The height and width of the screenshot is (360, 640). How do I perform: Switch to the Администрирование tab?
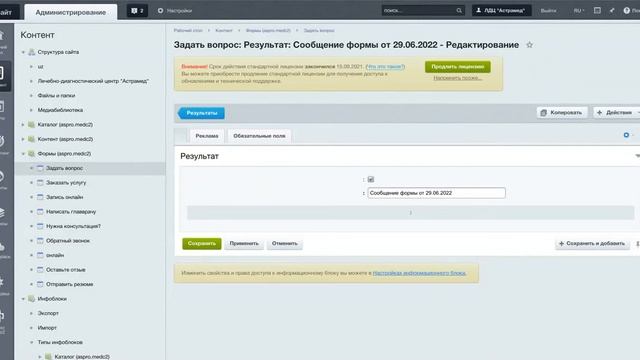71,12
